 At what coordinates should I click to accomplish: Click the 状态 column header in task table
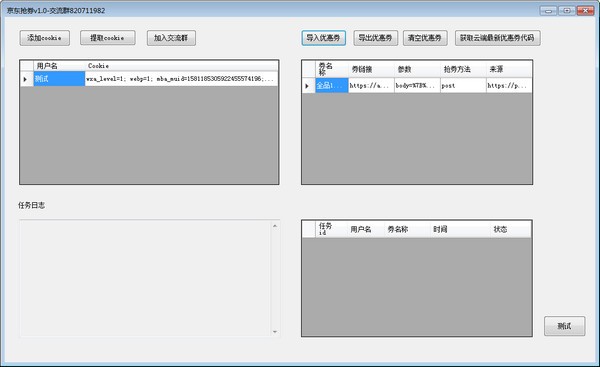coord(510,229)
